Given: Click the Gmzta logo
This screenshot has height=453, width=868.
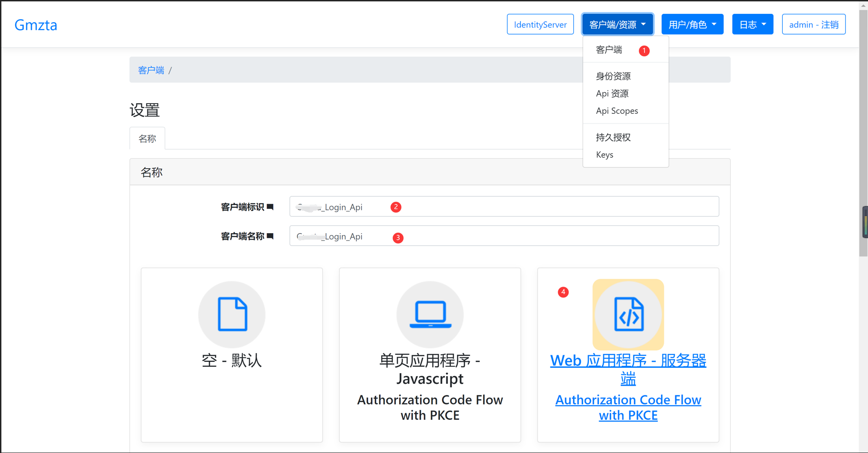Looking at the screenshot, I should point(35,25).
